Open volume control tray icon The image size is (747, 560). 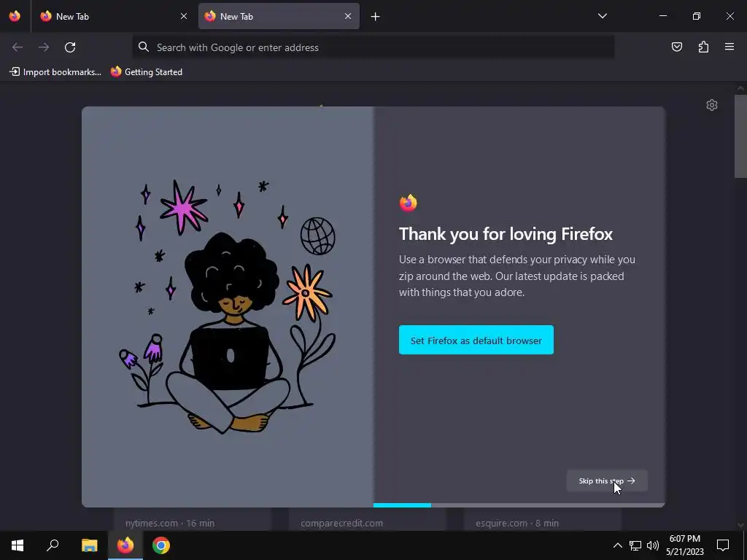click(653, 545)
